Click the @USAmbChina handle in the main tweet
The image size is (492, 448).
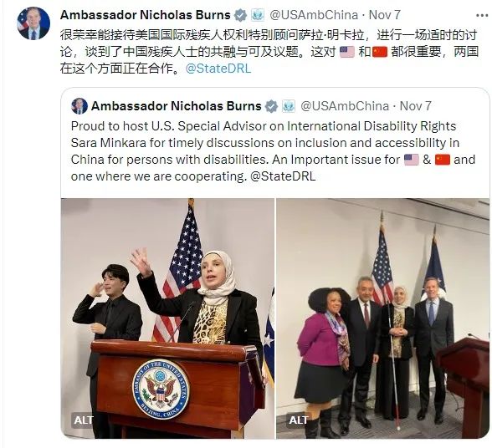314,15
